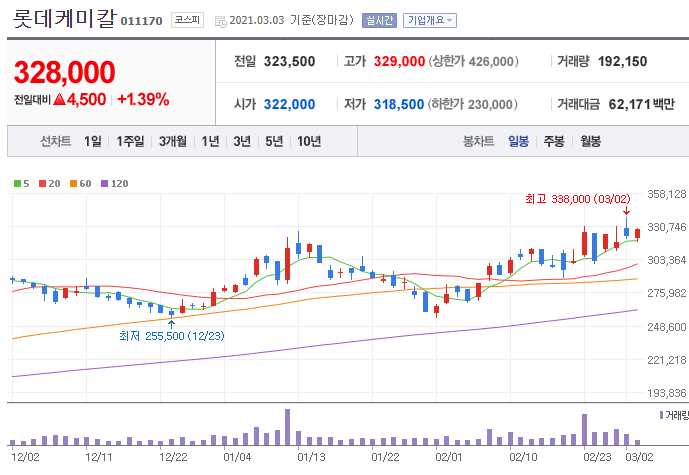Viewport: 689px width, 475px height.
Task: Select the 5년 line chart tab
Action: [274, 141]
